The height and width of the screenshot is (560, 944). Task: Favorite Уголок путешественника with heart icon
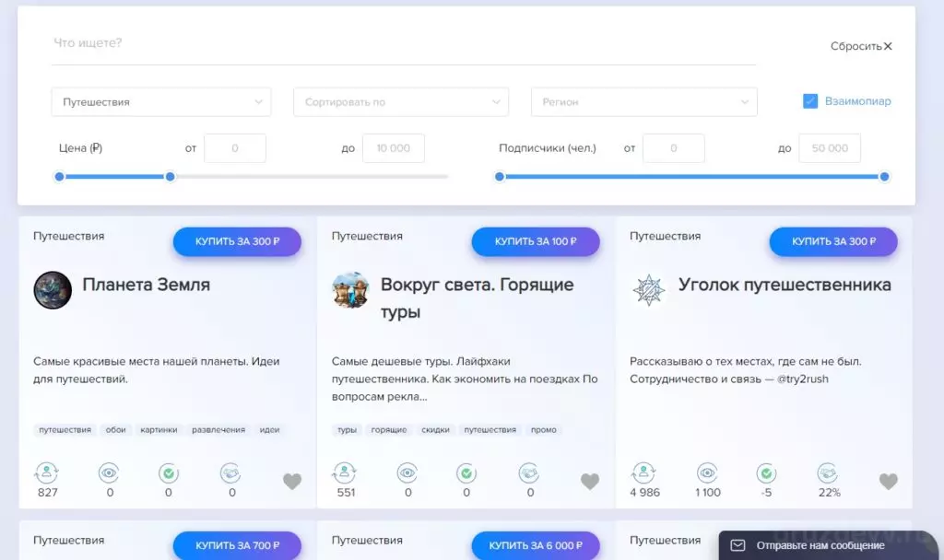(888, 481)
